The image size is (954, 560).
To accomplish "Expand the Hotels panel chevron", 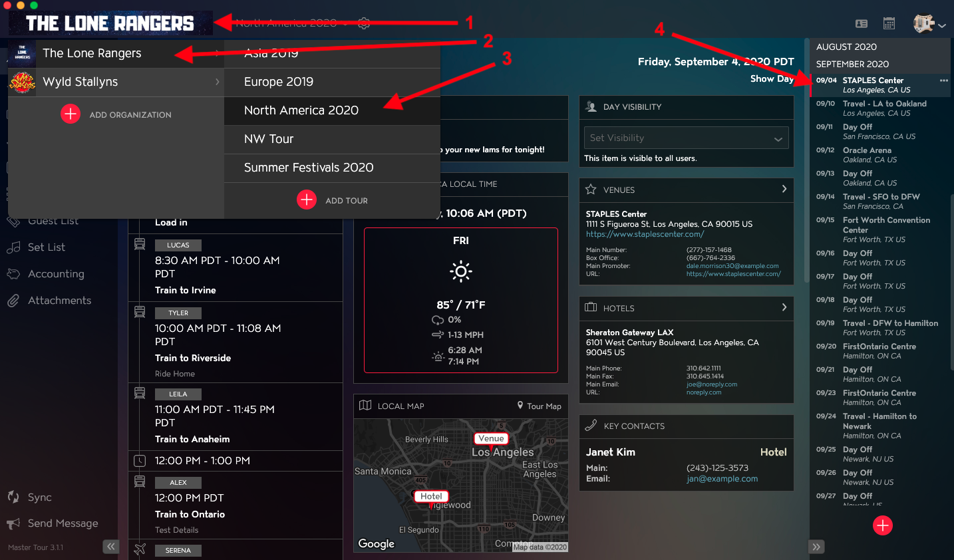I will point(784,307).
